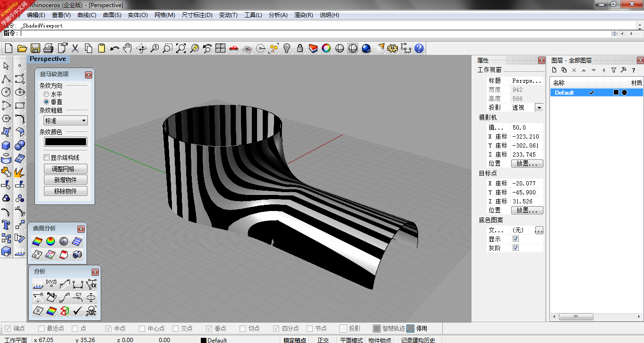Activate the Pan hand tool
Screen dimensions: 644x343
pos(128,48)
